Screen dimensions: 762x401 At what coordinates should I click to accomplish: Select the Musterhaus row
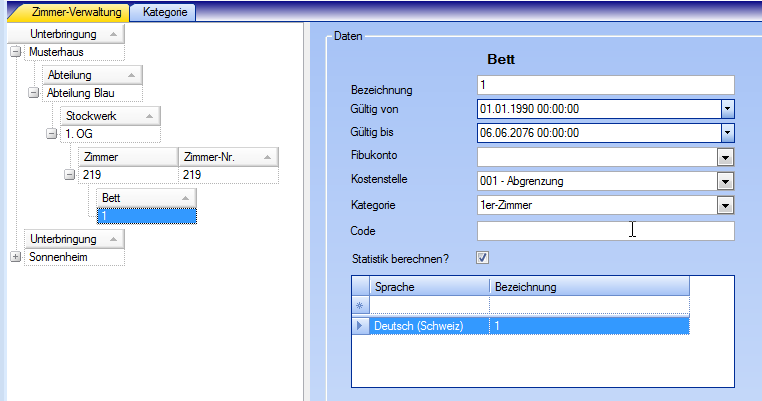[74, 52]
